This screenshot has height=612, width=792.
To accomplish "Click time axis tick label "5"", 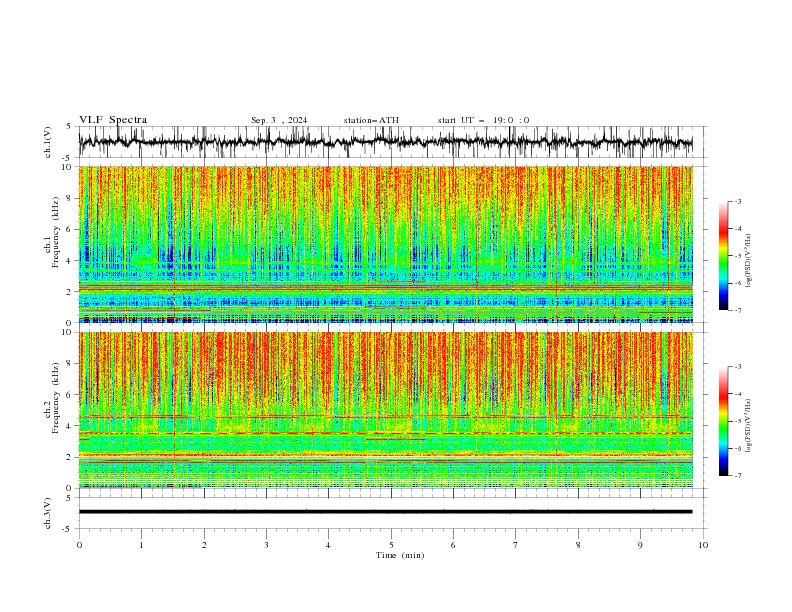I will point(391,545).
